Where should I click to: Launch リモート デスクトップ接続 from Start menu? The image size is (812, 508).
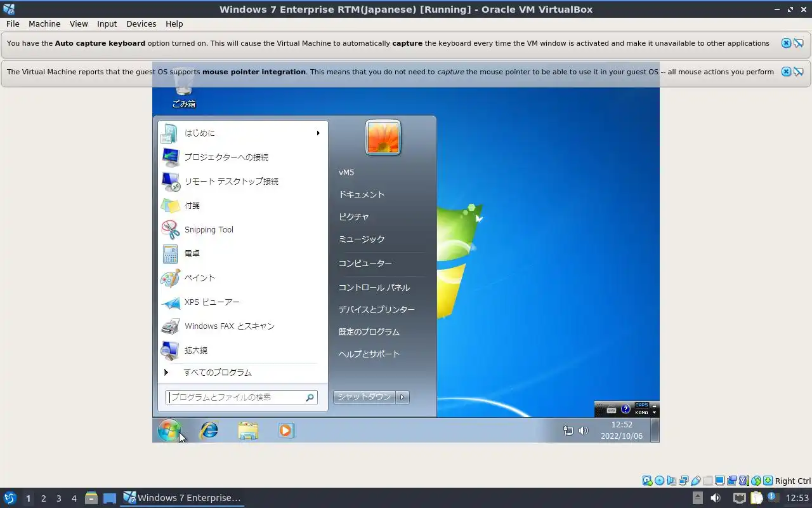point(242,181)
